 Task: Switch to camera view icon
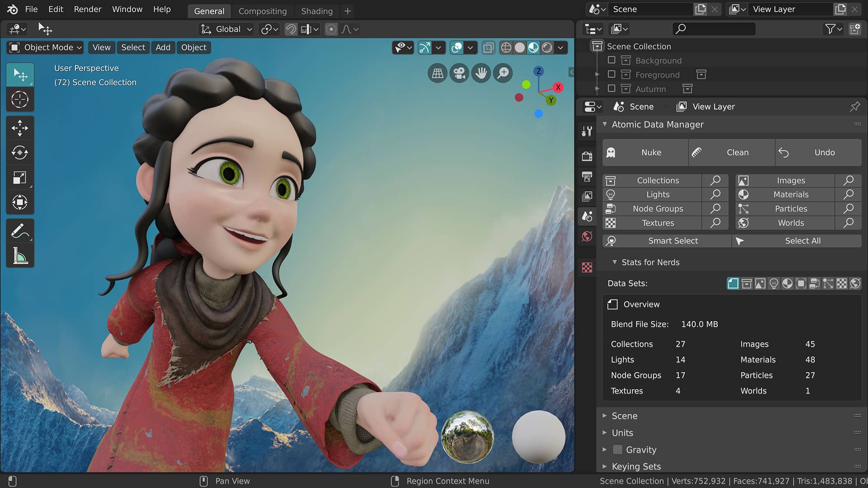click(459, 73)
